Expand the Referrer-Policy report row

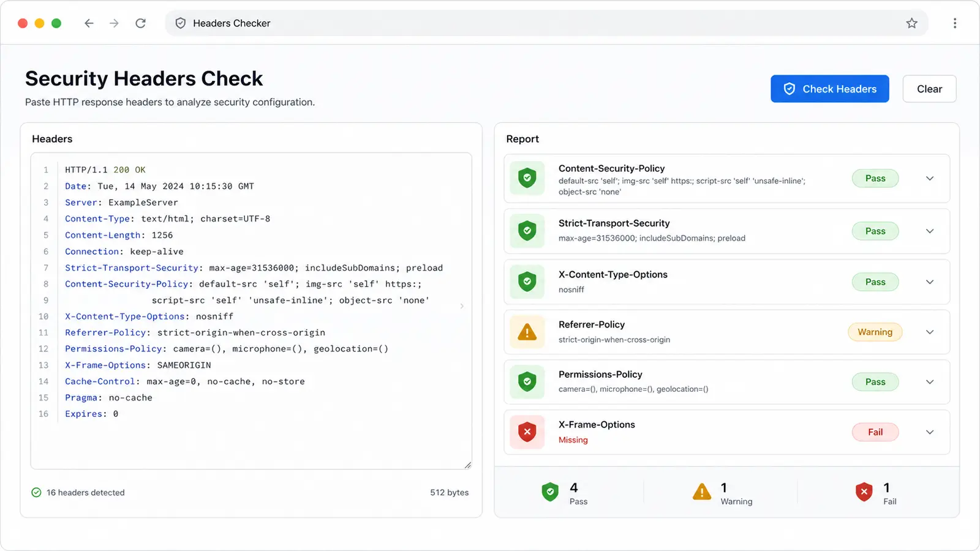point(930,332)
